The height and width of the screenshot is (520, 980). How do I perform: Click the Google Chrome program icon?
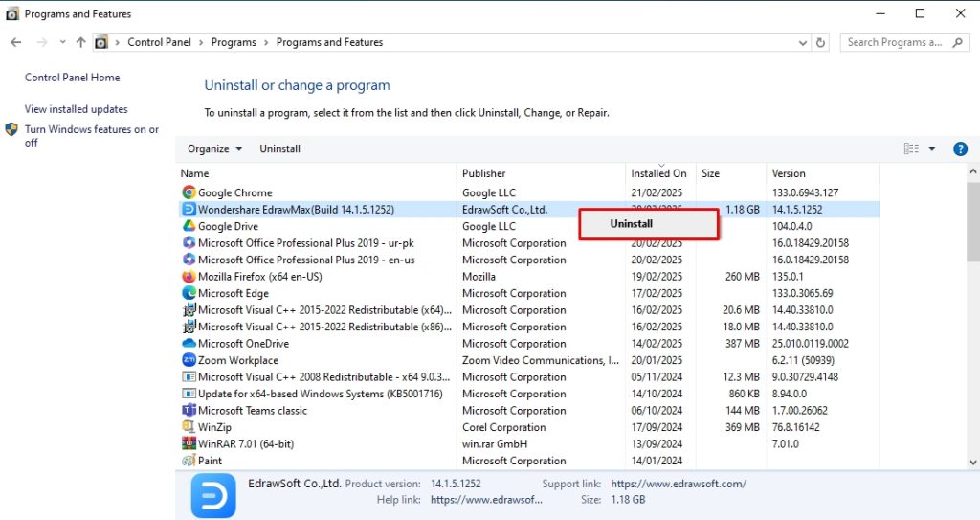[189, 192]
